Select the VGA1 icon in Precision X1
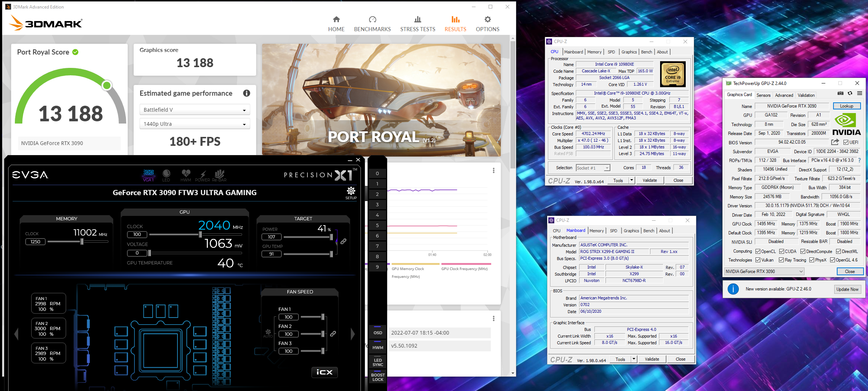 pyautogui.click(x=149, y=175)
